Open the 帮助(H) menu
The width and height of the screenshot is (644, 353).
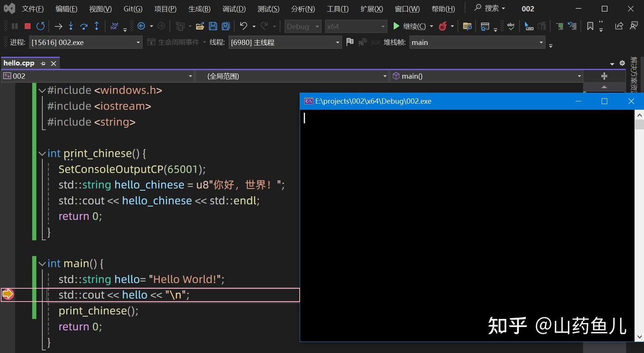click(443, 9)
